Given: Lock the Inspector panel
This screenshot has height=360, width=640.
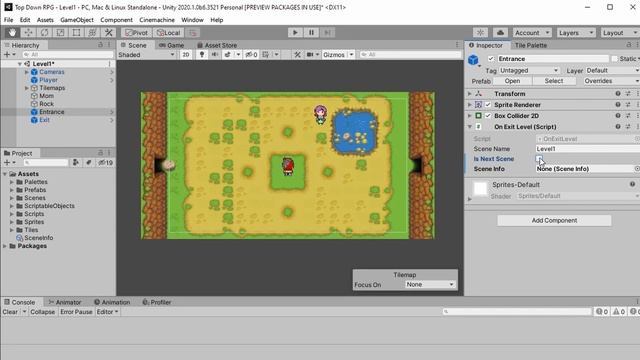Looking at the screenshot, I should click(629, 45).
